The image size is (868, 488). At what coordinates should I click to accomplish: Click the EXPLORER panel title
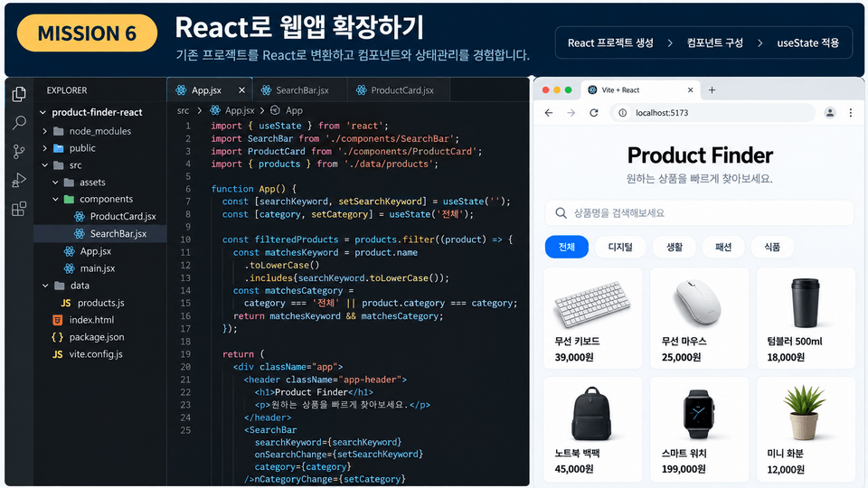(x=66, y=90)
